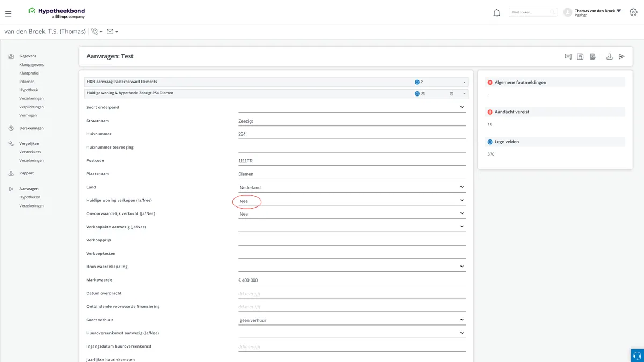Open the Land dropdown showing Nederland
Viewport: 644px width, 362px height.
point(352,187)
